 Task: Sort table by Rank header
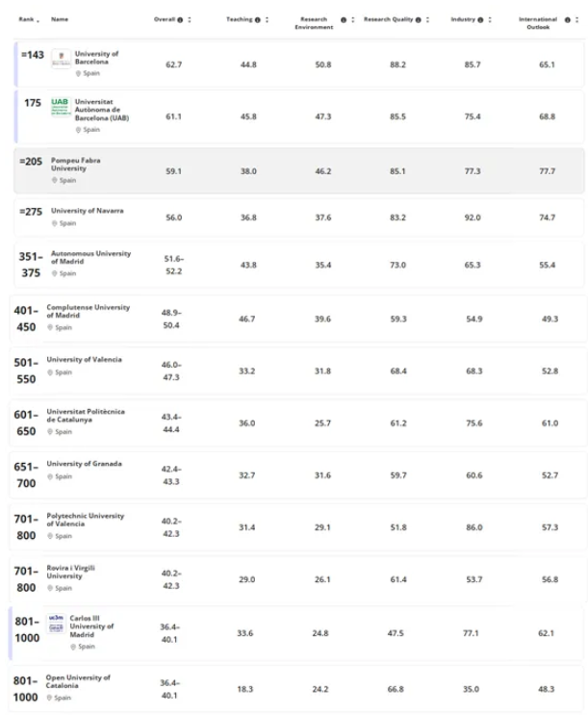(x=29, y=19)
